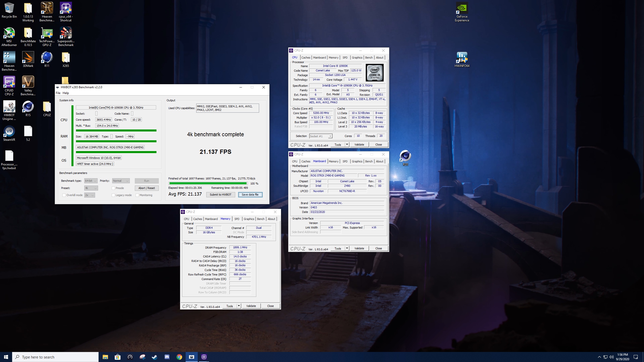The height and width of the screenshot is (362, 644).
Task: Enable the Overkill mode checkbox
Action: tap(64, 195)
